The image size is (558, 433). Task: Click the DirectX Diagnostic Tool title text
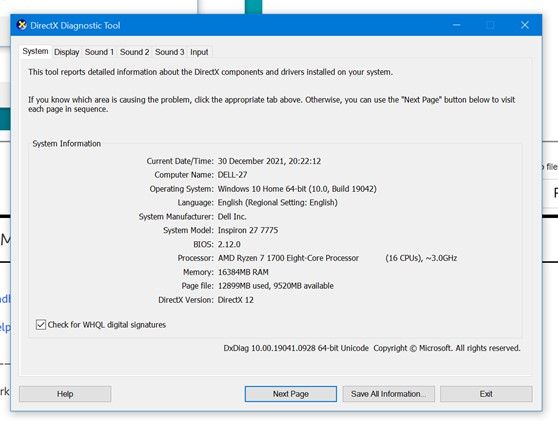click(x=75, y=25)
